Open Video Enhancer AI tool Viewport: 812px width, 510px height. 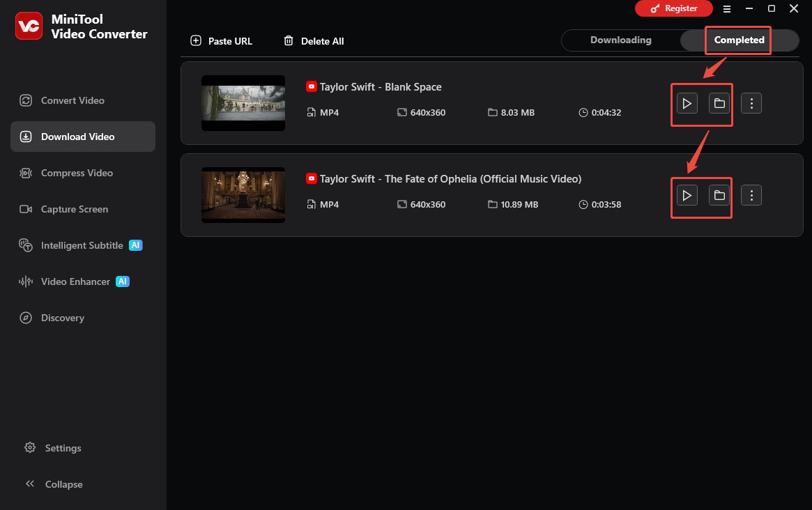(83, 281)
